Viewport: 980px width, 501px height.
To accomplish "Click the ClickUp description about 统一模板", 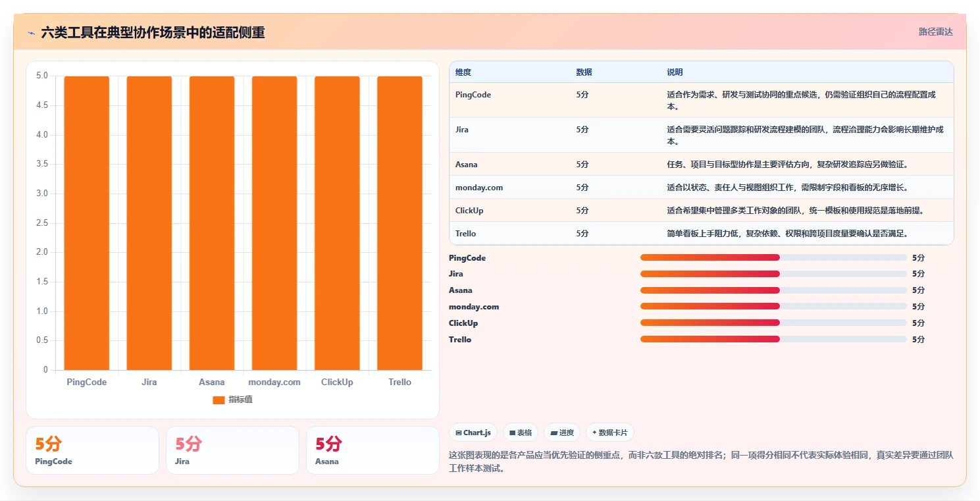I will coord(796,211).
